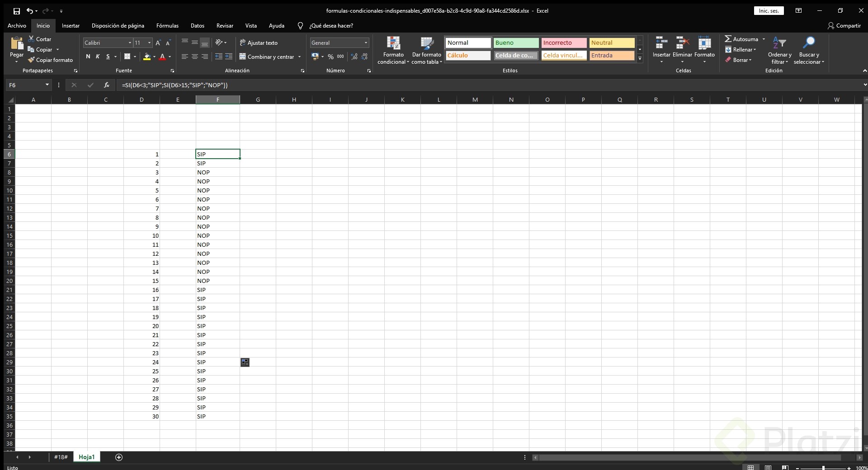This screenshot has height=470, width=868.
Task: Decrease font size with smaller A icon
Action: [x=168, y=43]
